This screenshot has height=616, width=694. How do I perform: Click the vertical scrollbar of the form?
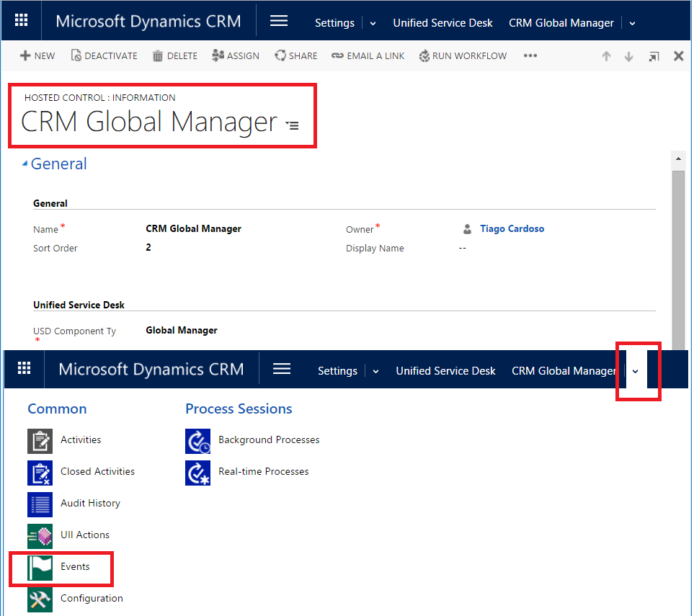click(678, 252)
